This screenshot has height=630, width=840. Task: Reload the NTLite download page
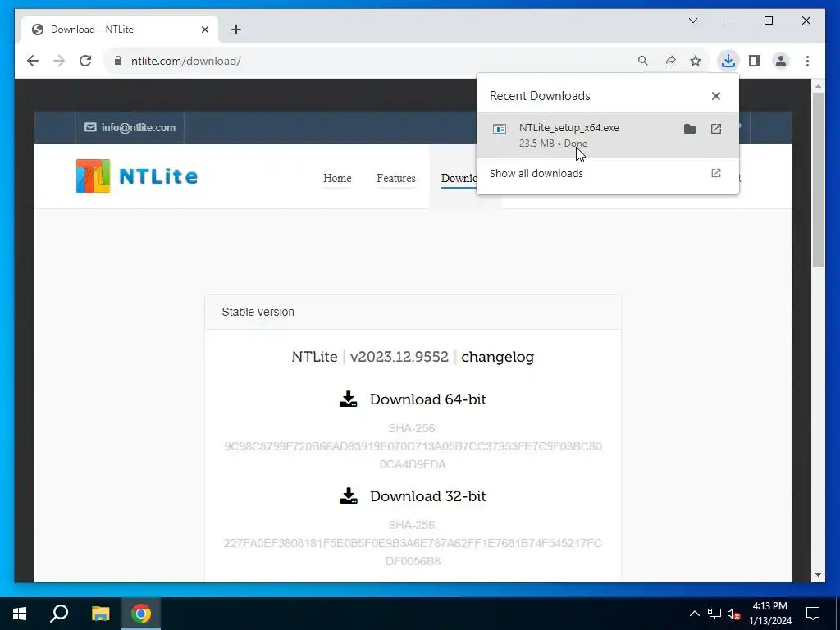[x=85, y=61]
